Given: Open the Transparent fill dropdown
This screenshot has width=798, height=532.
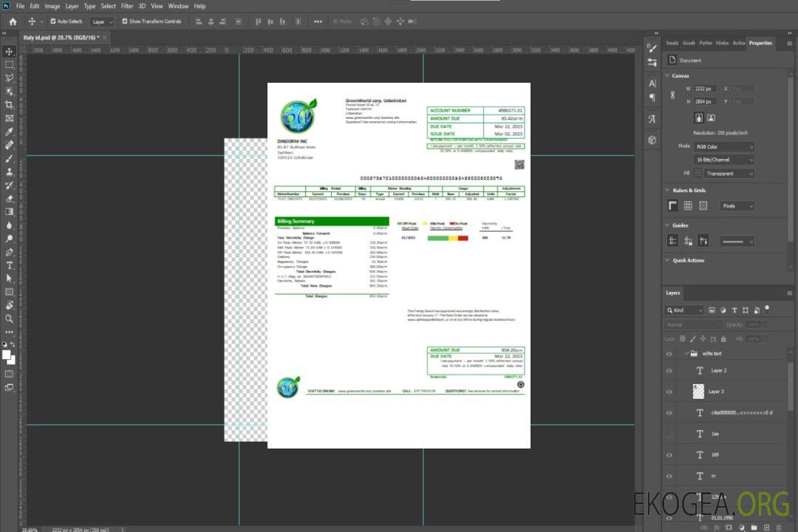Looking at the screenshot, I should coord(729,174).
